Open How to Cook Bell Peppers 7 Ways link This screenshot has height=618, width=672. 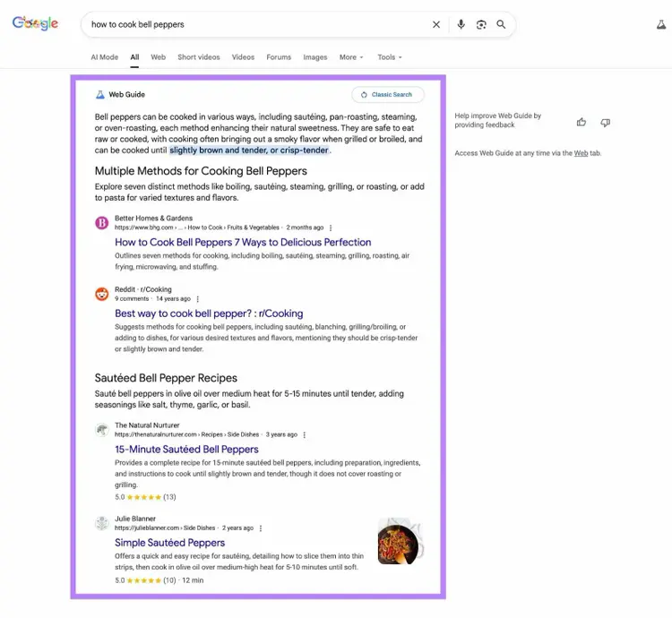coord(243,242)
